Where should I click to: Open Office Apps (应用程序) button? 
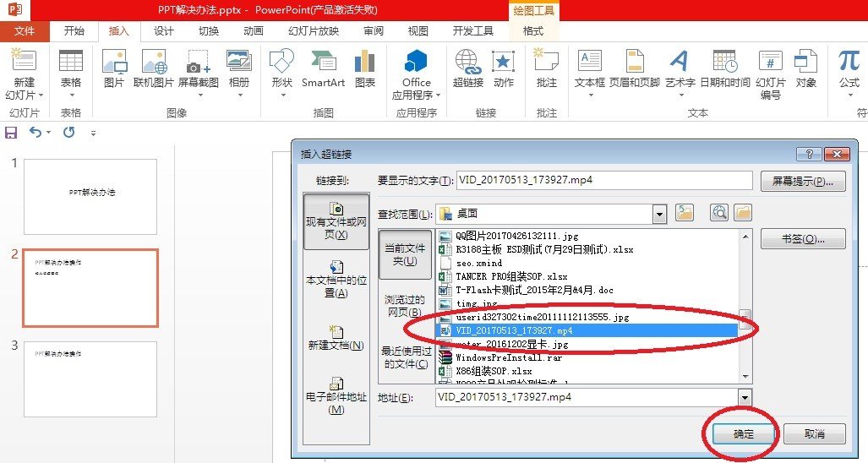417,74
